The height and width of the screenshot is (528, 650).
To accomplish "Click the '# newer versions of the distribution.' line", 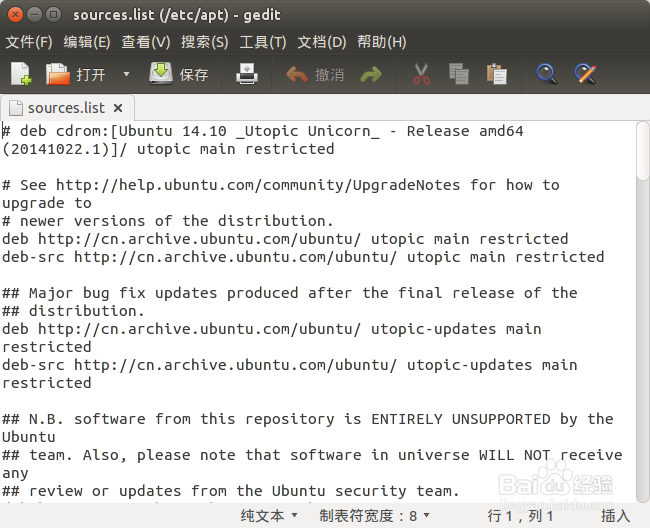I will tap(167, 221).
